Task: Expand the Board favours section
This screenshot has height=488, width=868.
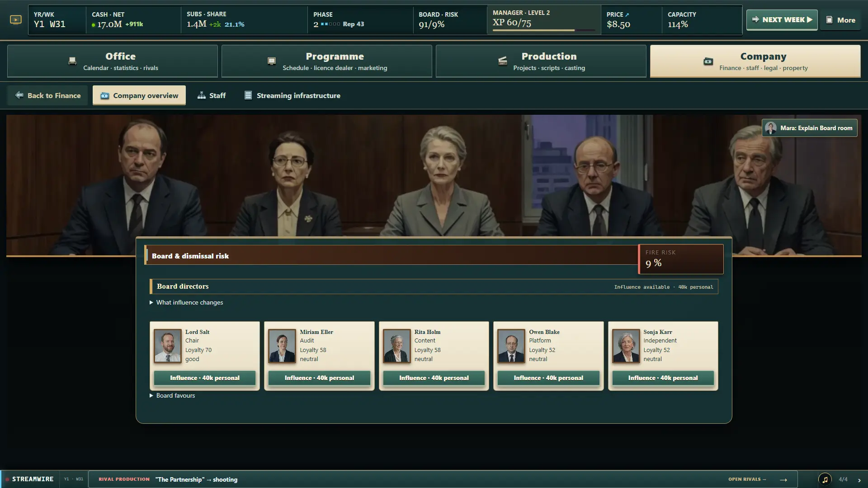Action: point(172,395)
